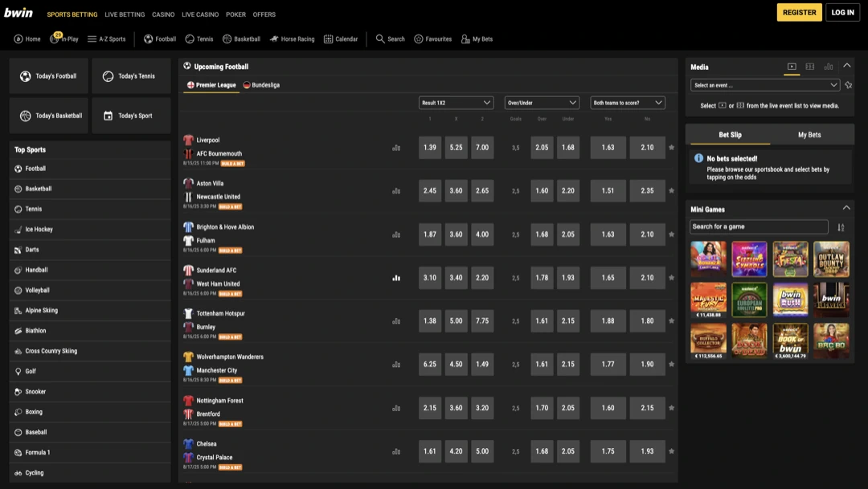Select the Premier League tab
The height and width of the screenshot is (489, 868).
[211, 85]
